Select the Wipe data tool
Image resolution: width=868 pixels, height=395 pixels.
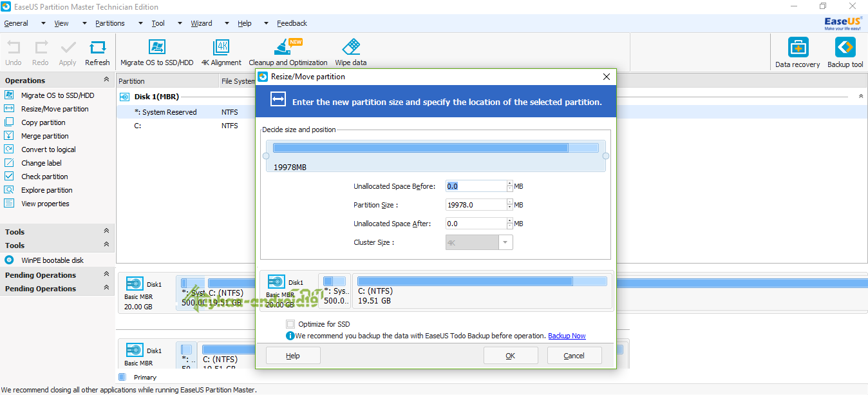point(351,53)
